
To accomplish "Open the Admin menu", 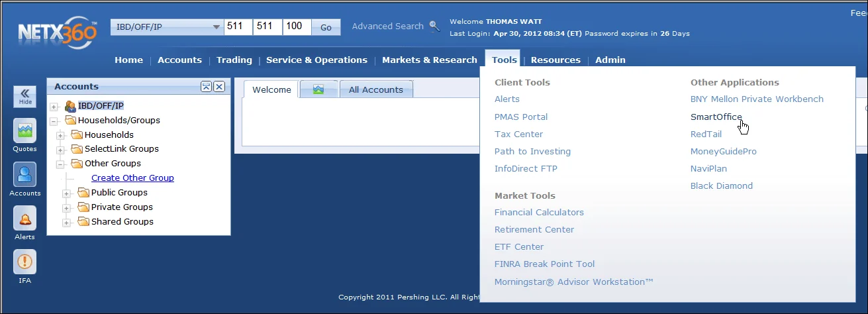I will click(x=610, y=60).
